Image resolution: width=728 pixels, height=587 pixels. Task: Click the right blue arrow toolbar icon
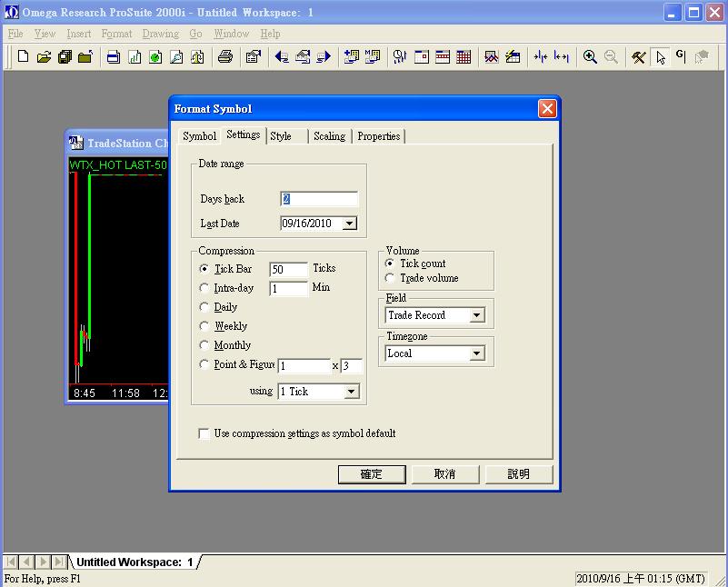pyautogui.click(x=324, y=56)
